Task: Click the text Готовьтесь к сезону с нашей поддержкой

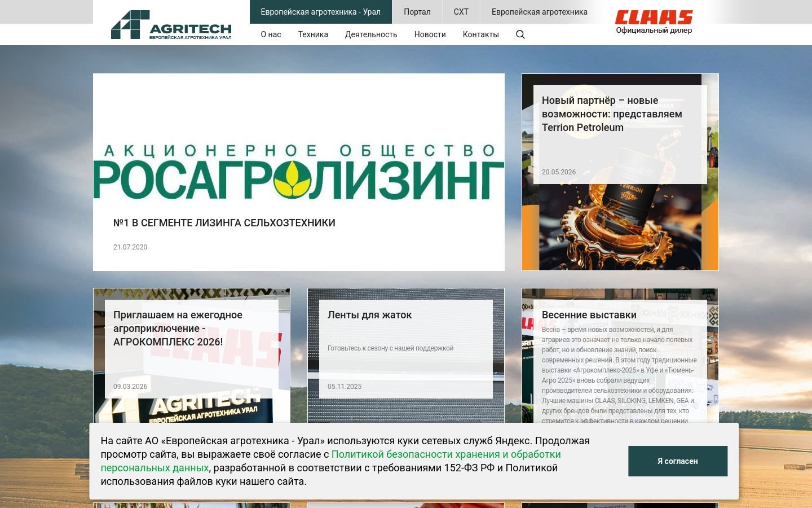Action: click(390, 348)
